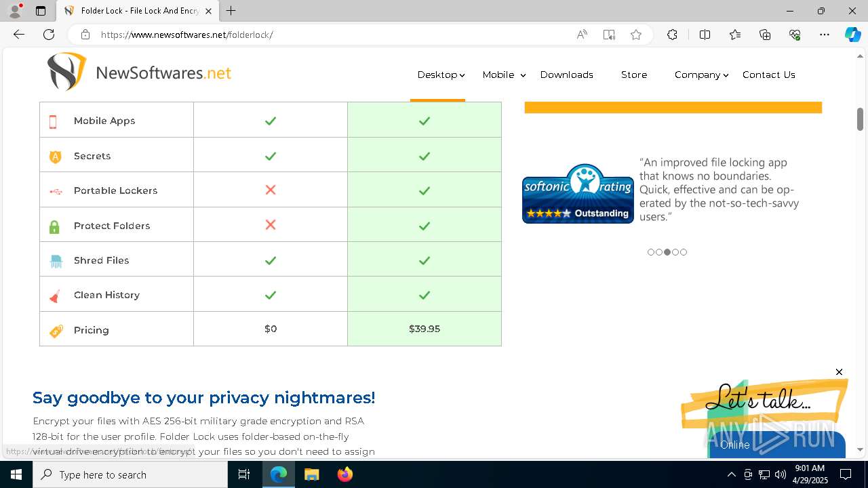This screenshot has width=868, height=488.
Task: Open the Contact Us page
Action: (x=769, y=75)
